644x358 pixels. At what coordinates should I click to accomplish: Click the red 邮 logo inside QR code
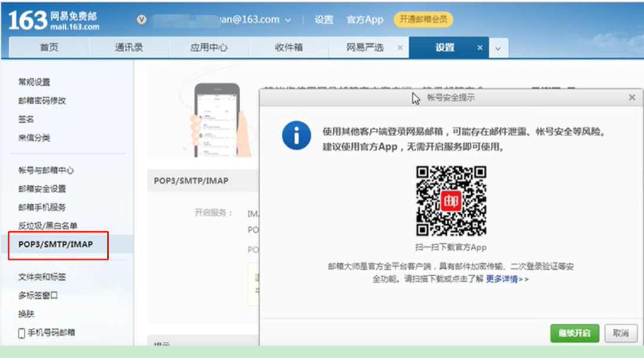[x=451, y=201]
